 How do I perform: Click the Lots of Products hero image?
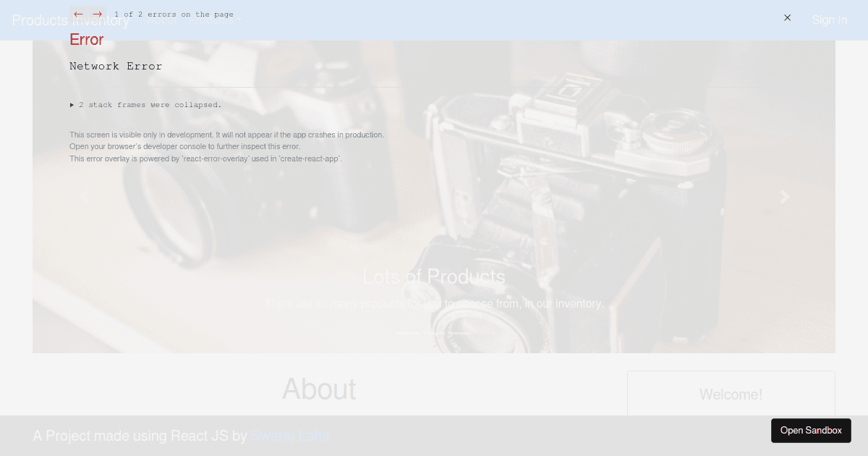coord(434,277)
